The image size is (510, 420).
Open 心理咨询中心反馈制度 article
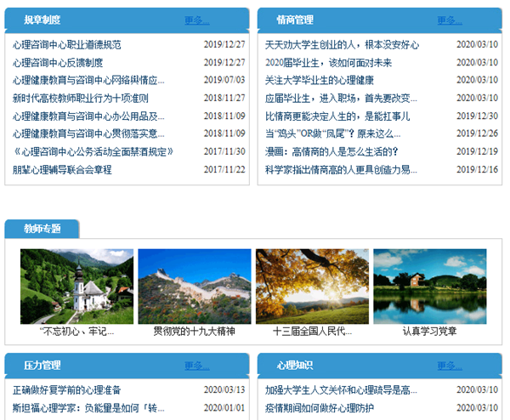58,62
